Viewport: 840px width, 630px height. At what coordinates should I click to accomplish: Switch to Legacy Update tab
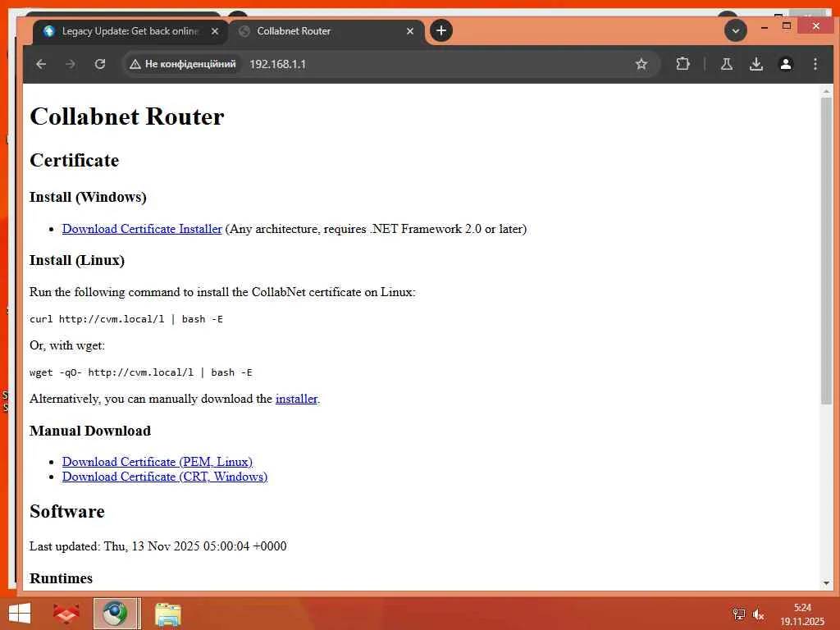(x=129, y=31)
